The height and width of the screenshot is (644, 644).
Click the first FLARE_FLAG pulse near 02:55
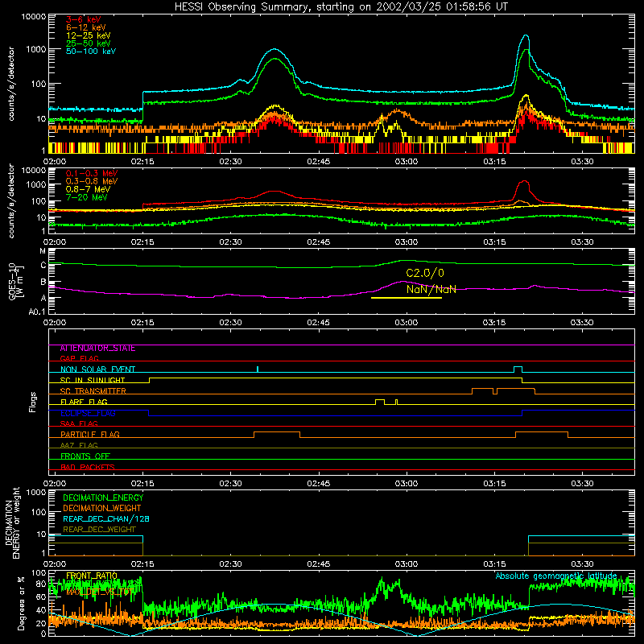coord(380,402)
